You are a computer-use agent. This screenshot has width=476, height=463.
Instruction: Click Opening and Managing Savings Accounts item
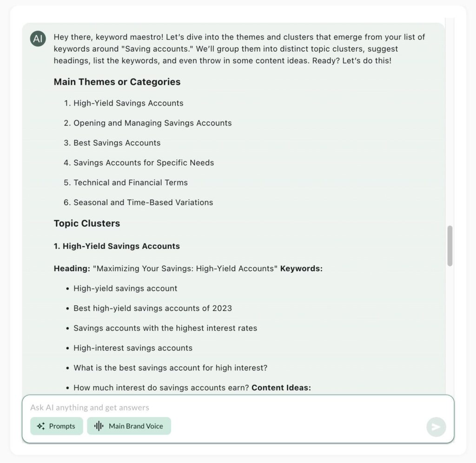152,123
